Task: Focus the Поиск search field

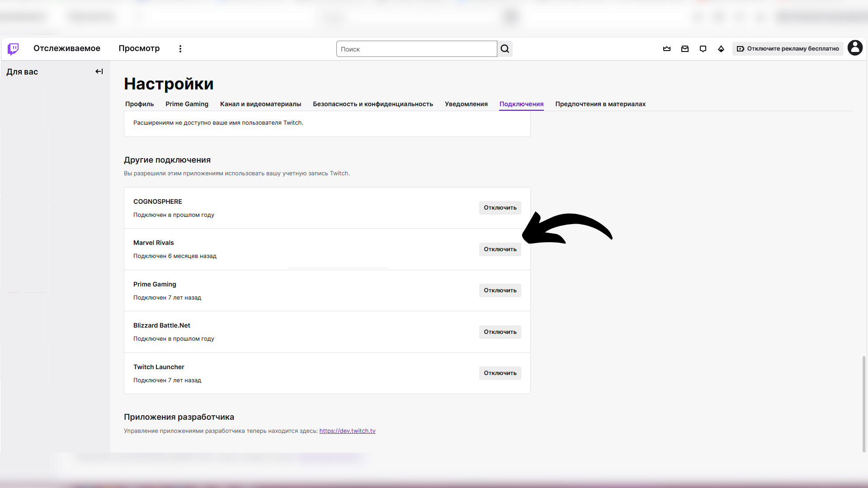Action: [x=416, y=49]
